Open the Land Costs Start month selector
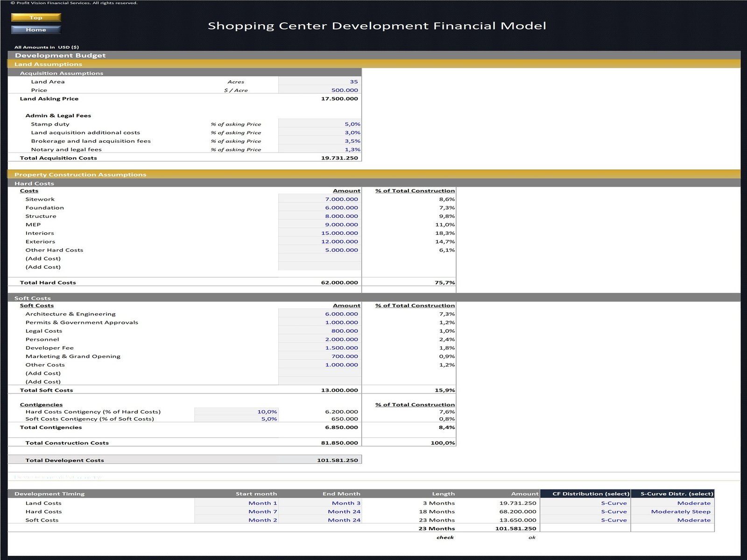Image resolution: width=747 pixels, height=560 pixels. pyautogui.click(x=236, y=503)
